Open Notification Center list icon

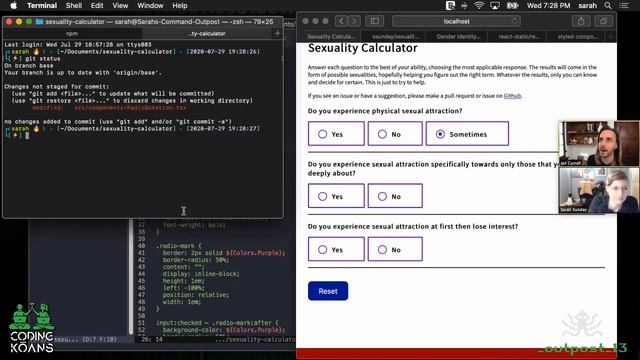coord(624,5)
